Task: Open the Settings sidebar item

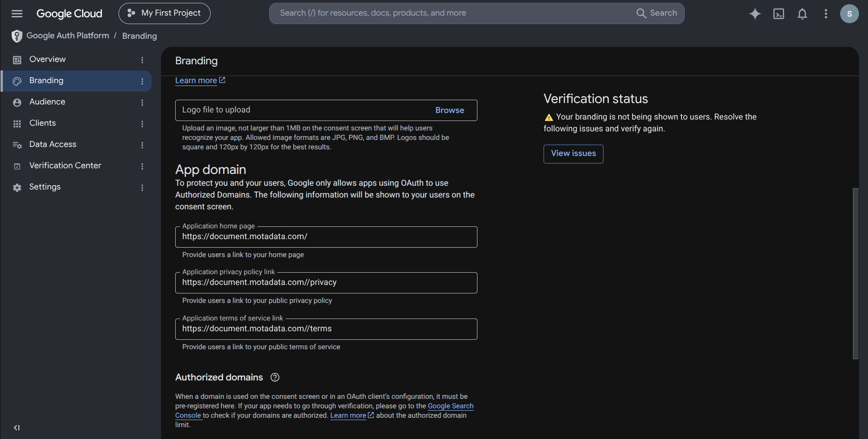Action: point(76,187)
